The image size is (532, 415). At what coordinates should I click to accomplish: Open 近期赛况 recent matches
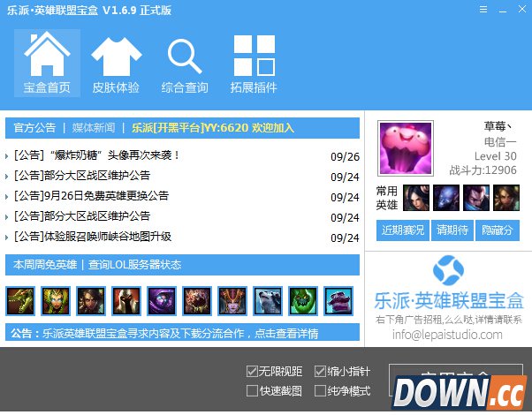pos(403,230)
